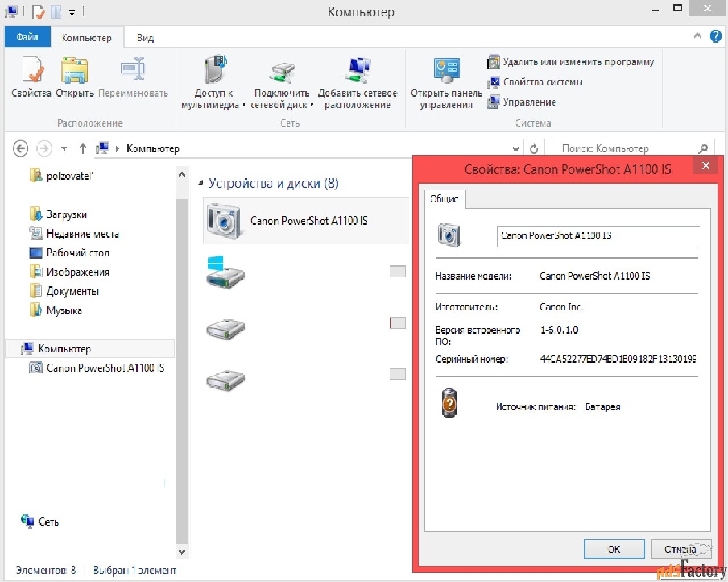Click Открыть панель управления icon
Screen dimensions: 728x582
[446, 83]
